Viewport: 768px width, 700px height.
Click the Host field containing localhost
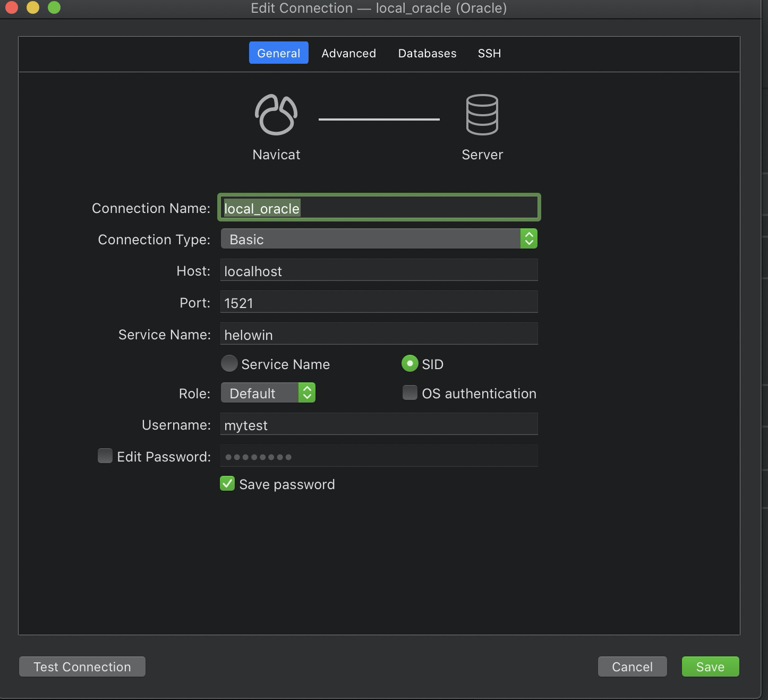(379, 270)
